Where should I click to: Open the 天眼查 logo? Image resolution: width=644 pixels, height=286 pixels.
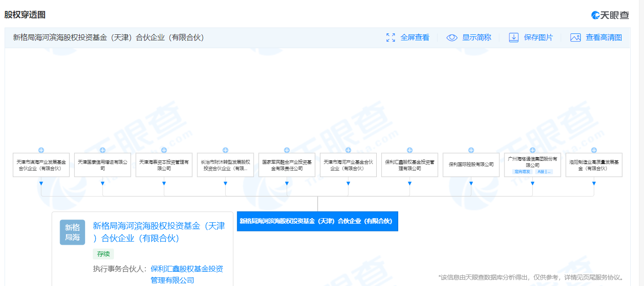[x=610, y=15]
